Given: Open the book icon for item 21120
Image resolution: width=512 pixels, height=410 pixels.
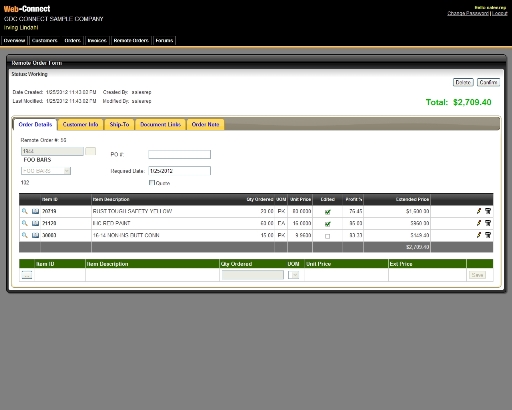Looking at the screenshot, I should point(35,223).
